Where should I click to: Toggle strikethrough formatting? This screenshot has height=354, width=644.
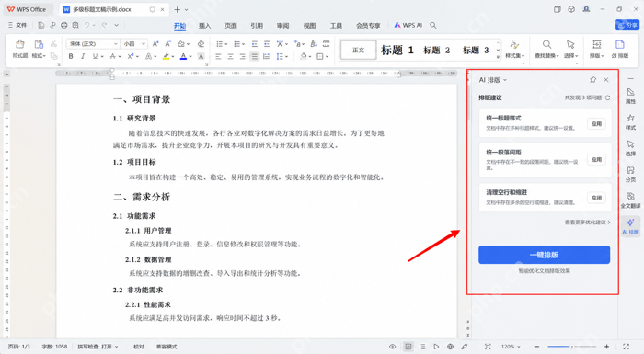(x=112, y=56)
